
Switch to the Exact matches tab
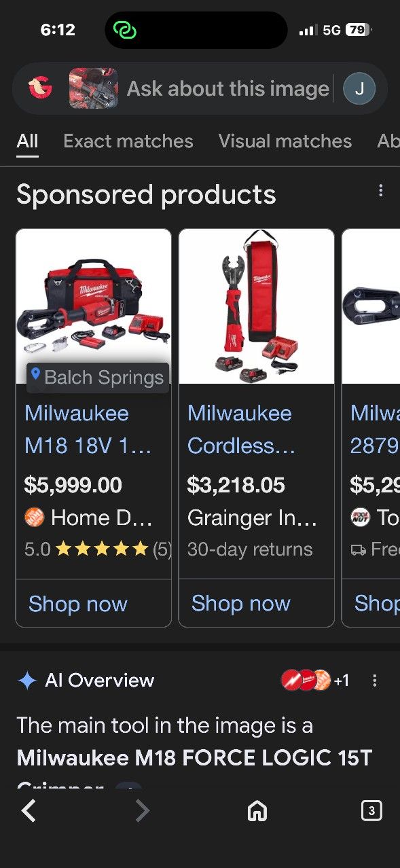click(128, 141)
